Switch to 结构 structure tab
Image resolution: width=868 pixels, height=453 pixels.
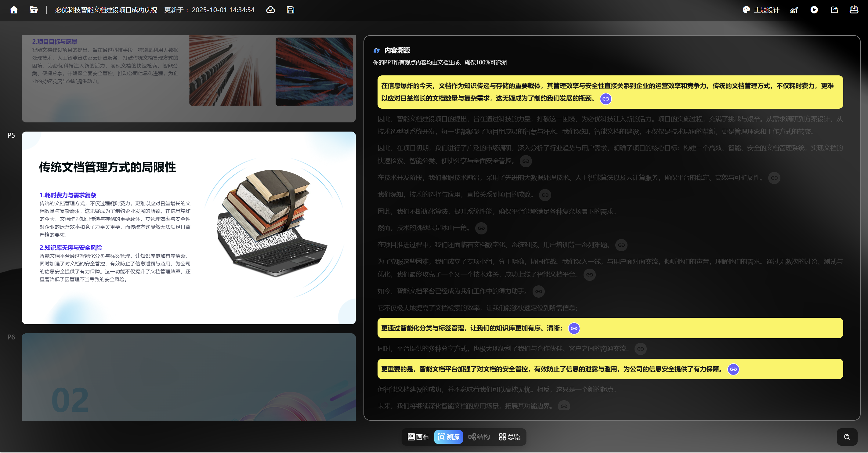(479, 437)
